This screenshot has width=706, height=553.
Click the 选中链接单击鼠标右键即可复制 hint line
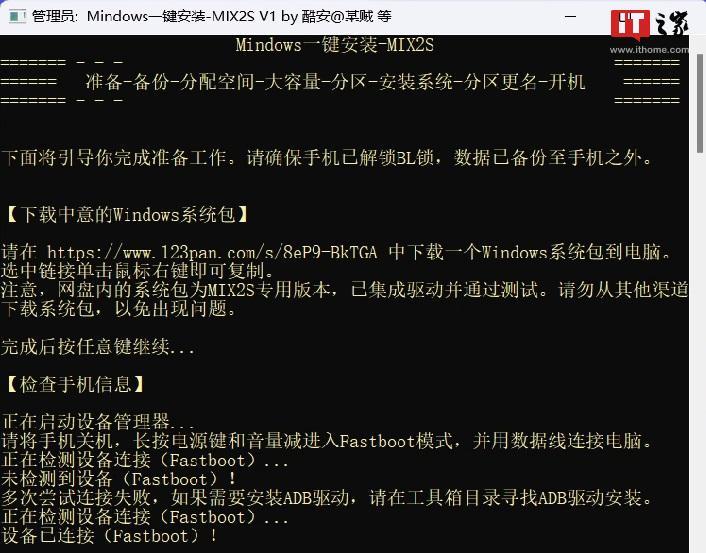(138, 271)
